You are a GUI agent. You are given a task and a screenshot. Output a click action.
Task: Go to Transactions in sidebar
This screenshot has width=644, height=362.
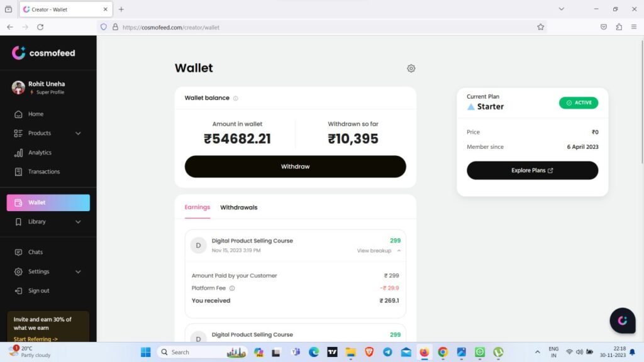pos(43,172)
